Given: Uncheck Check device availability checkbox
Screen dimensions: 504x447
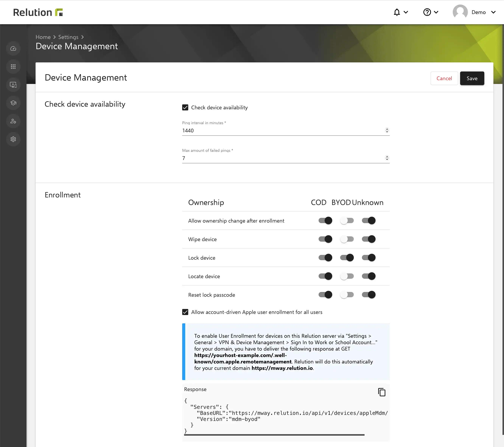Looking at the screenshot, I should tap(185, 107).
